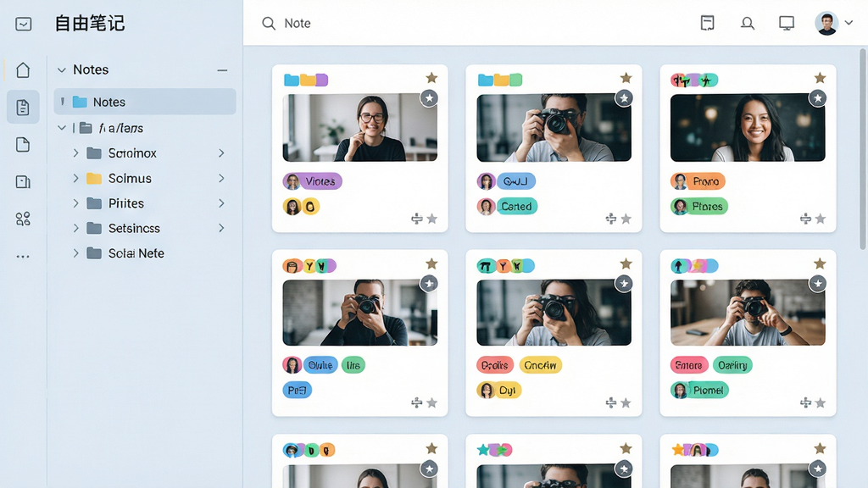This screenshot has height=488, width=868.
Task: Open notifications bell in top bar
Action: pos(748,23)
